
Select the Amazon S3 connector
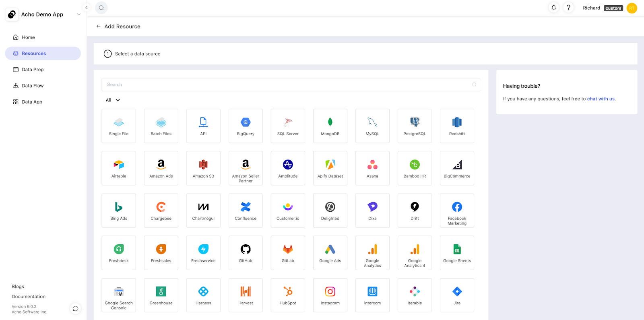[203, 168]
